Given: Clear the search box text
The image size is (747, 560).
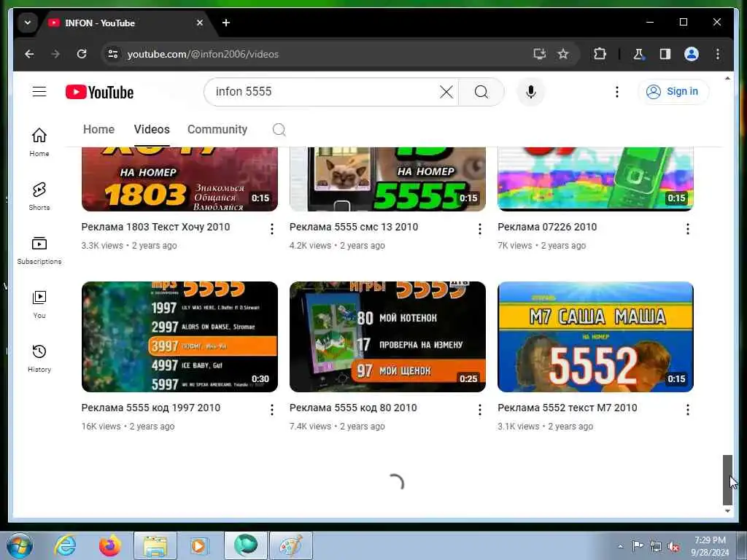Looking at the screenshot, I should (446, 91).
